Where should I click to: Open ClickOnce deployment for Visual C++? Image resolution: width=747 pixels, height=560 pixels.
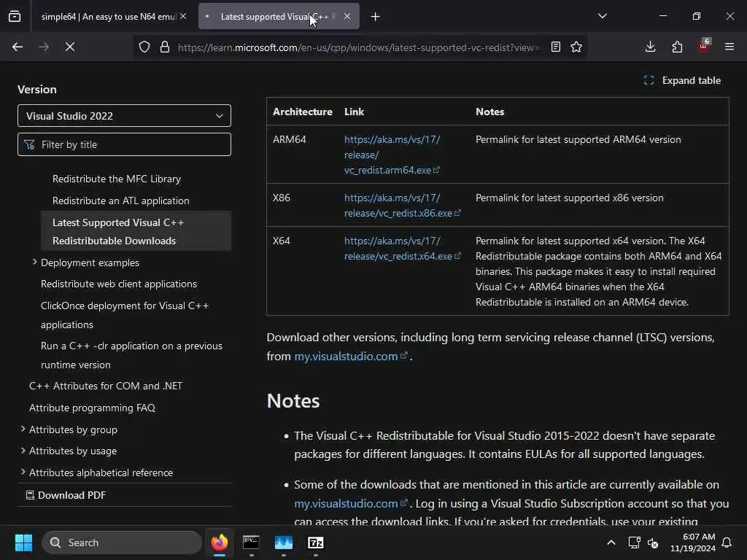125,315
